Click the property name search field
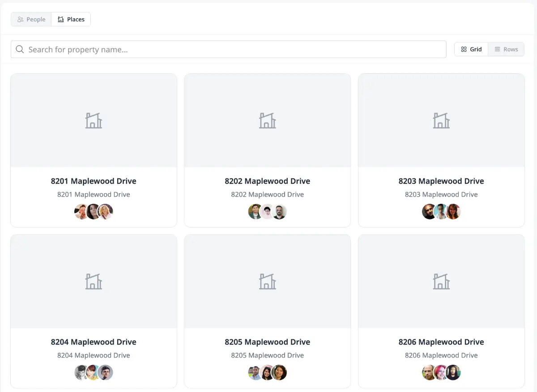This screenshot has height=392, width=537. pyautogui.click(x=229, y=49)
